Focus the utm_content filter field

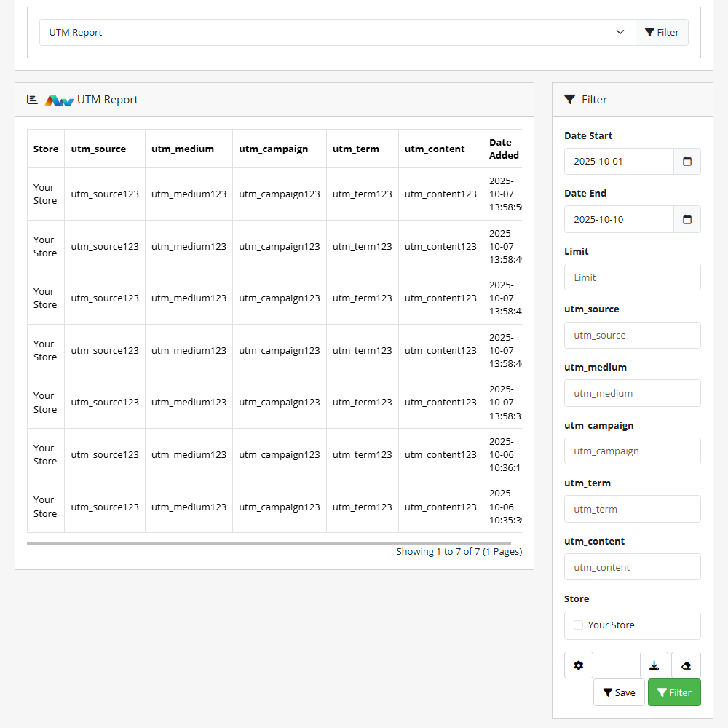(632, 567)
